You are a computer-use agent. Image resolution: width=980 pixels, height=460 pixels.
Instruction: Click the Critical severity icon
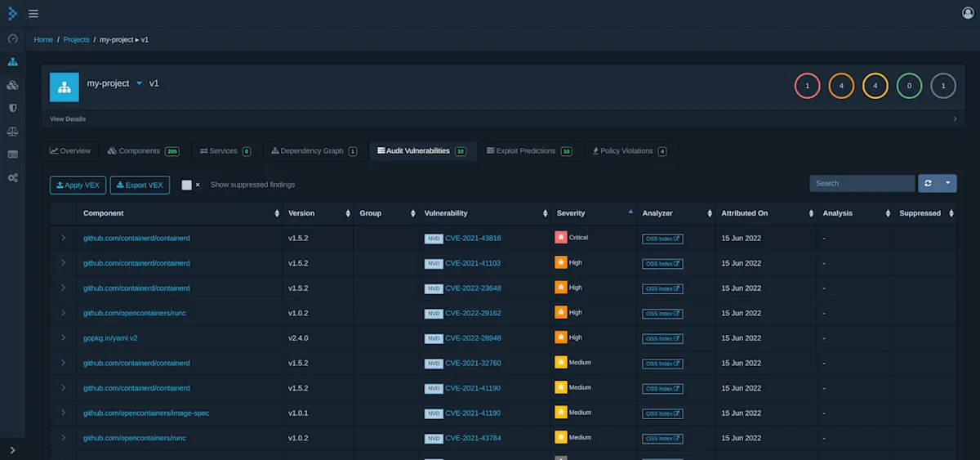561,238
